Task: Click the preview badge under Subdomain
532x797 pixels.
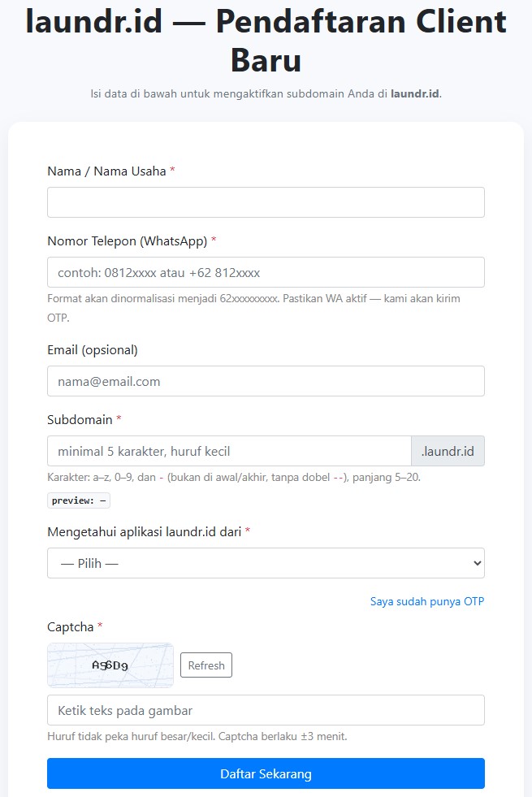Action: 78,500
